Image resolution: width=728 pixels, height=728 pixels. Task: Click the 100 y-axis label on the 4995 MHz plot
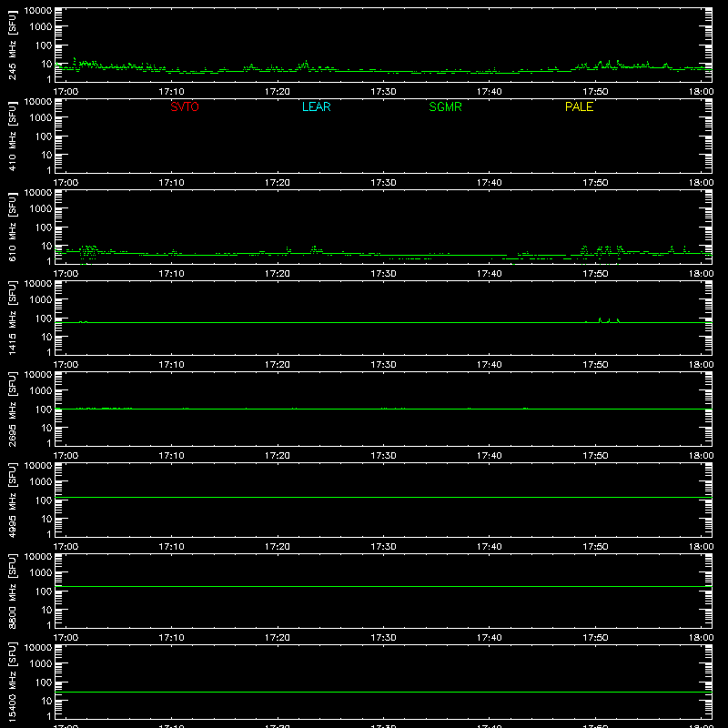(44, 500)
